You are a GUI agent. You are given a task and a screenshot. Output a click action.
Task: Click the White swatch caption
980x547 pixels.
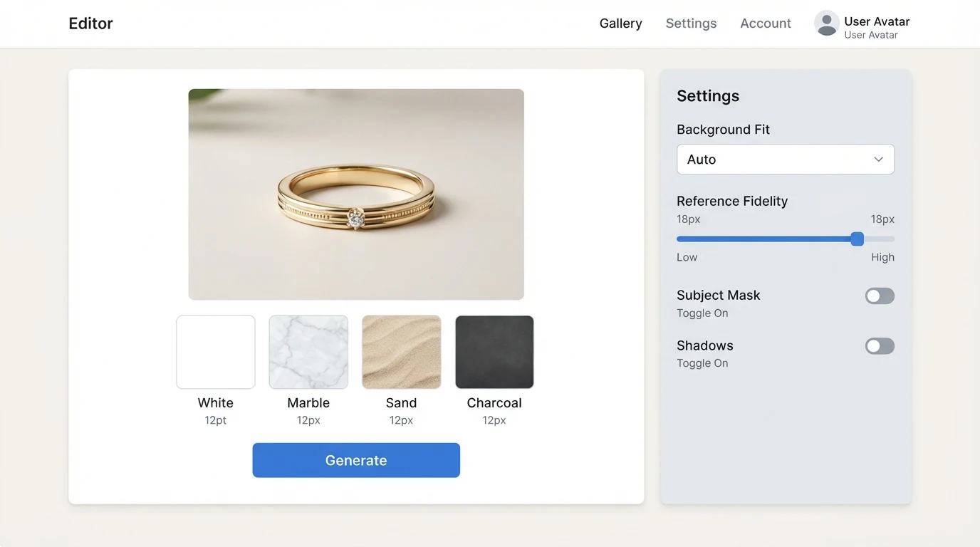[x=216, y=403]
